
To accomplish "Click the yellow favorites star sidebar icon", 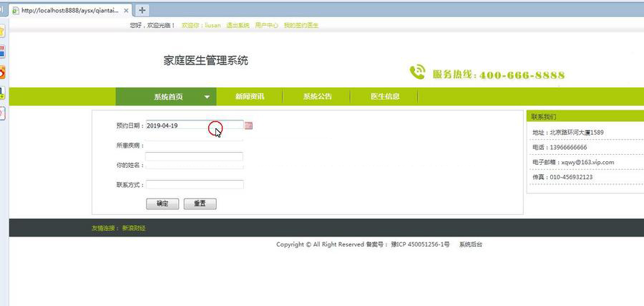I will point(2,32).
